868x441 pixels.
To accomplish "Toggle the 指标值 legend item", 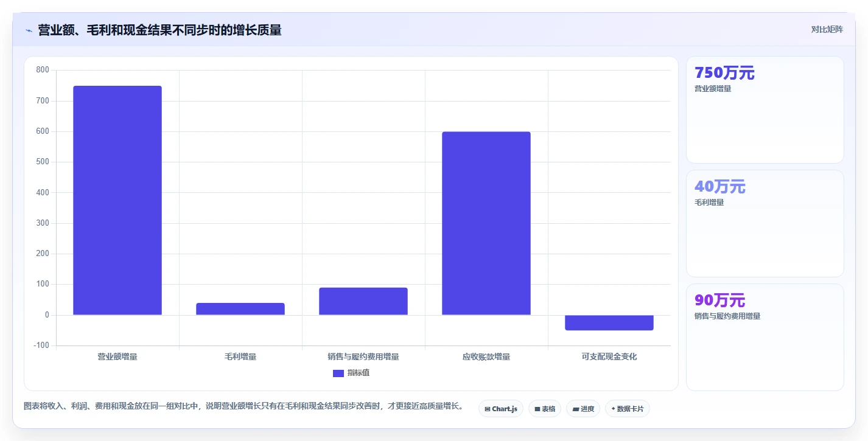I will coord(351,373).
